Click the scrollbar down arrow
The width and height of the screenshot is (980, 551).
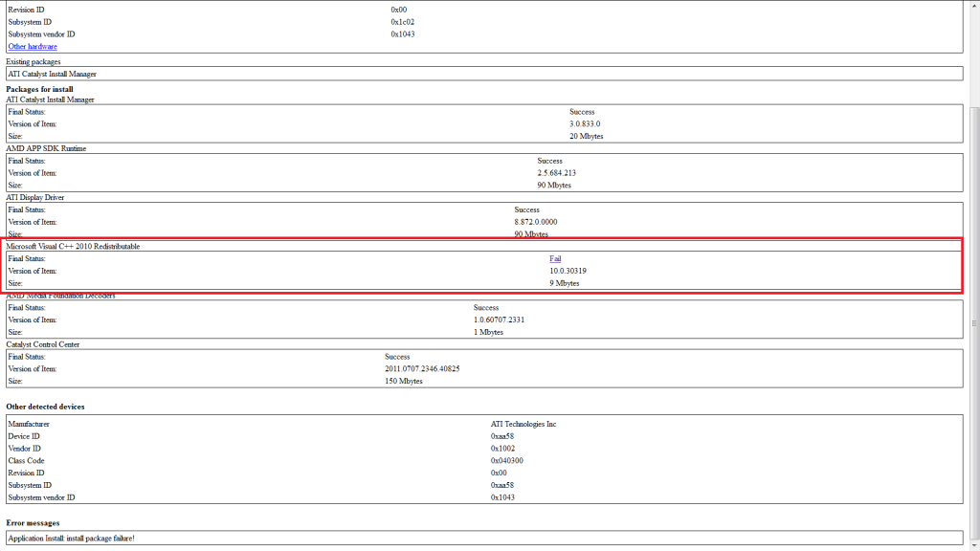coord(973,546)
